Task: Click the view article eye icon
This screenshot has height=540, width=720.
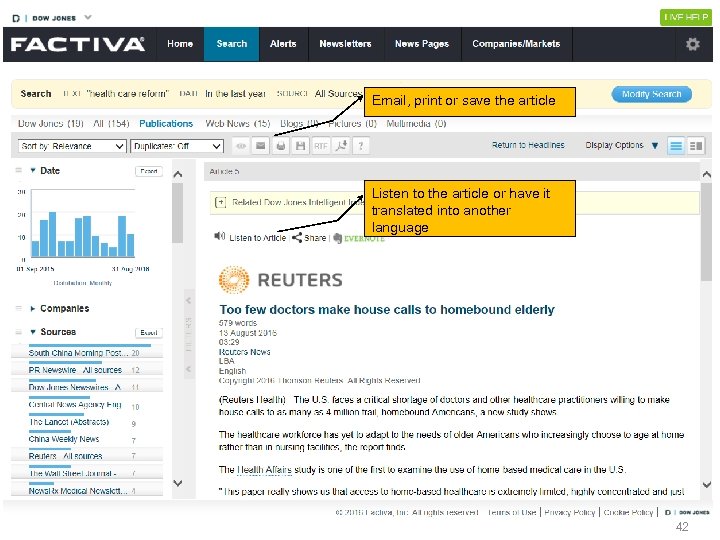Action: [241, 146]
